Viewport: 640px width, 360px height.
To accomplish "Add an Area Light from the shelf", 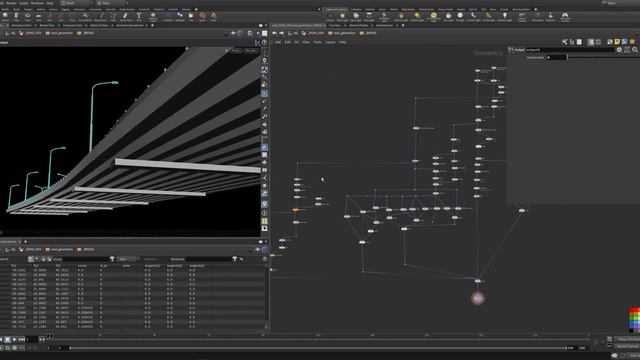I will coord(369,17).
